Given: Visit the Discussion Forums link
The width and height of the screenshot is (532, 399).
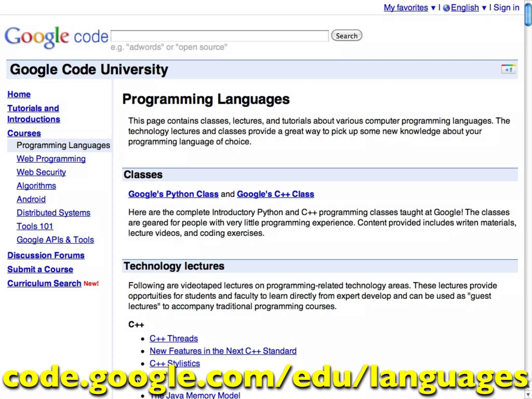Looking at the screenshot, I should pos(46,255).
